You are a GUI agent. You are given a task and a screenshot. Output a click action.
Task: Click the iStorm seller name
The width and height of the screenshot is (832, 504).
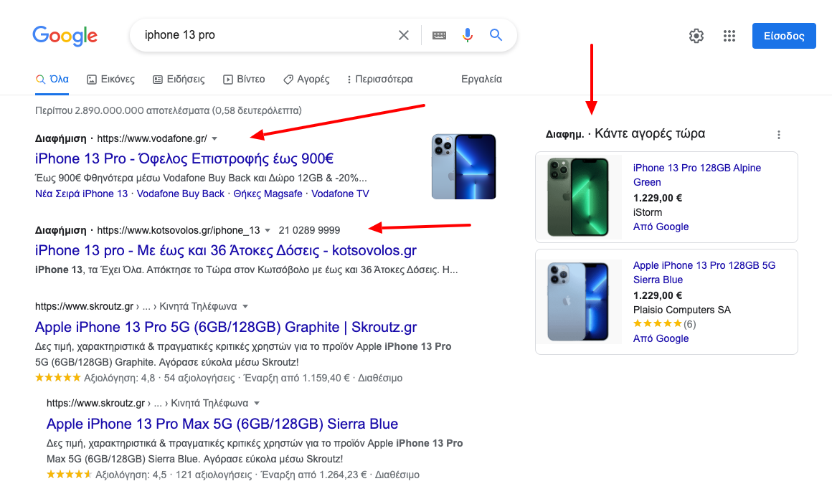click(648, 212)
